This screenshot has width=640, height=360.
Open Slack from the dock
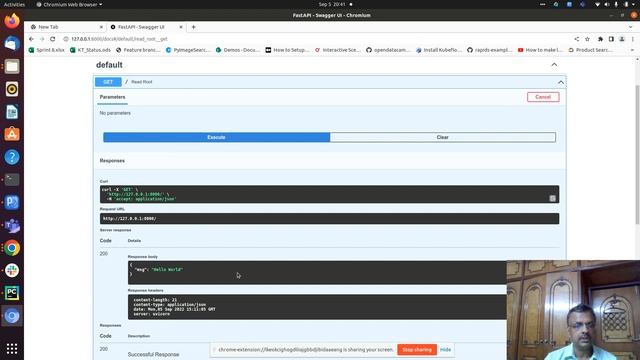tap(12, 271)
